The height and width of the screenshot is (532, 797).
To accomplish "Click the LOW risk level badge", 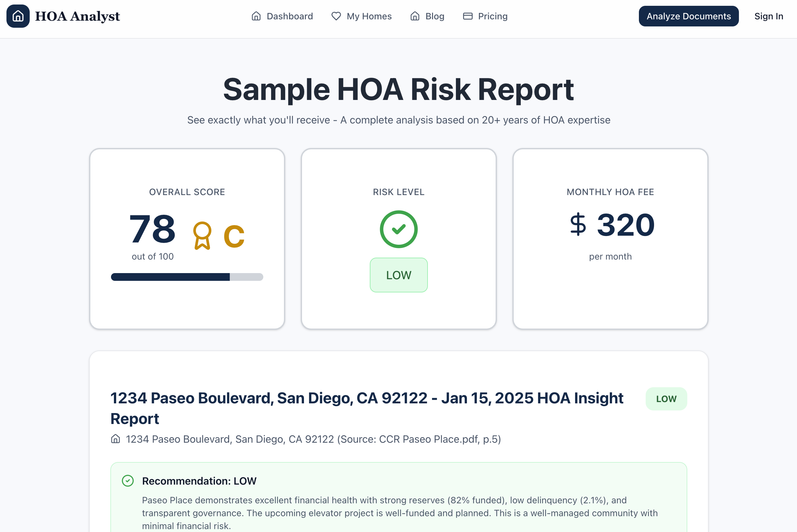I will 399,275.
